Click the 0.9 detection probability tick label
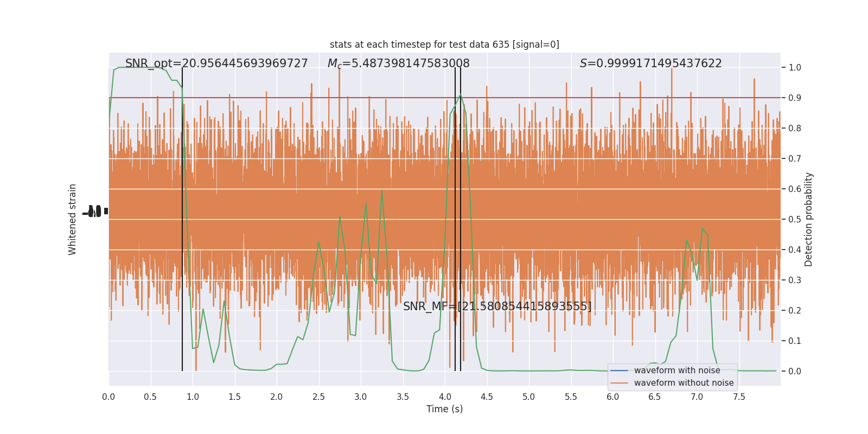The width and height of the screenshot is (868, 434). 795,98
